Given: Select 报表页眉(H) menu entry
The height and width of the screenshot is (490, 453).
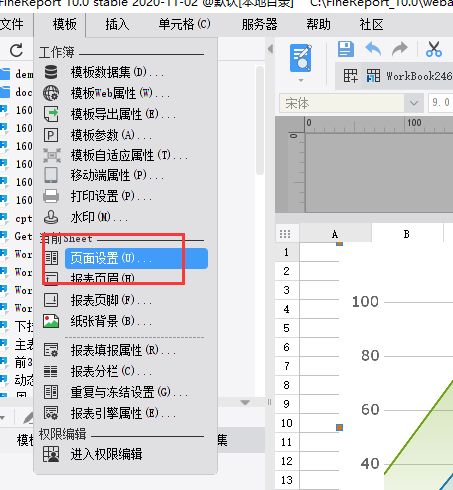Looking at the screenshot, I should tap(102, 279).
